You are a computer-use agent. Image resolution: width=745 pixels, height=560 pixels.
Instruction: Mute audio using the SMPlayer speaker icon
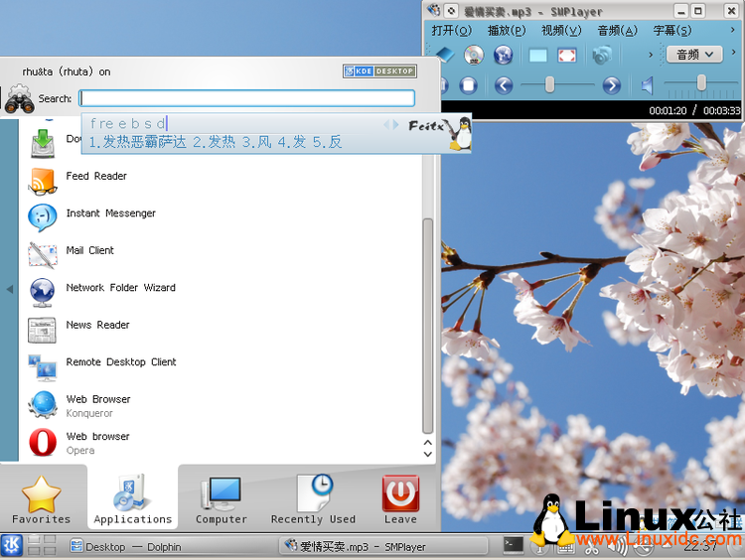click(x=647, y=85)
